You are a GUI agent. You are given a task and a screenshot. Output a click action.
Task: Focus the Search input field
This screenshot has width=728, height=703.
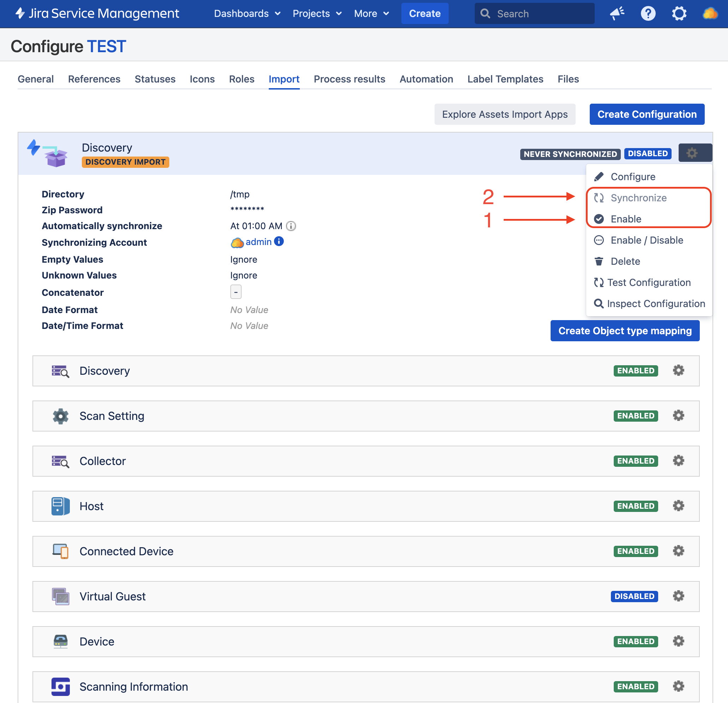534,14
